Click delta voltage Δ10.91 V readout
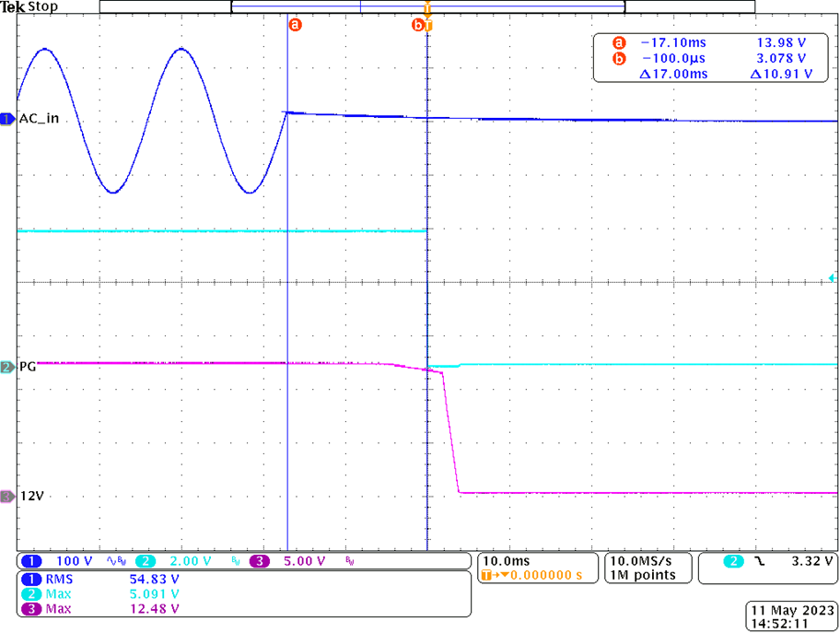 (x=781, y=74)
